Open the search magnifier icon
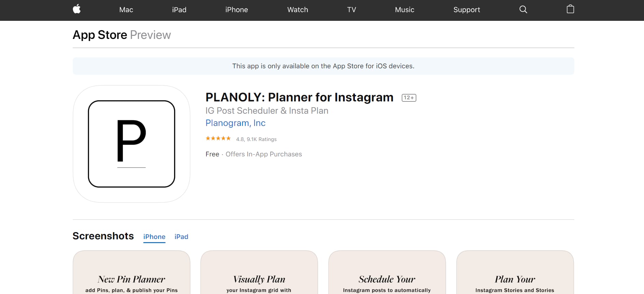This screenshot has width=644, height=294. click(523, 10)
